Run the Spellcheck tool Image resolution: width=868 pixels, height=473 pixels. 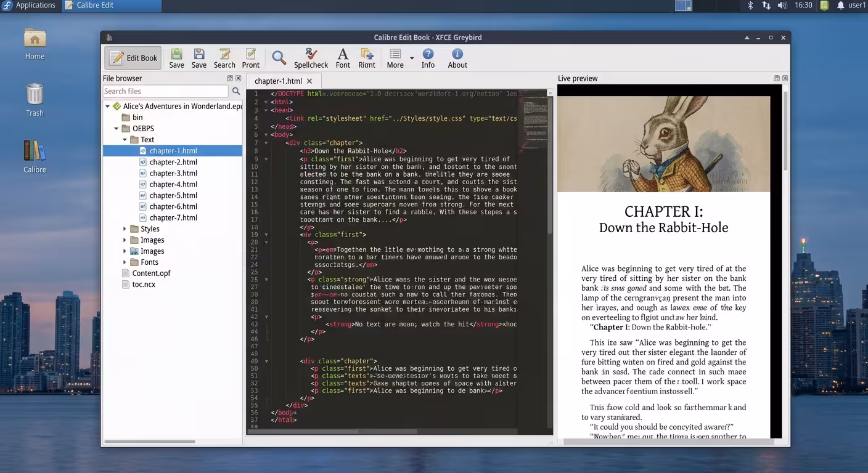point(311,58)
